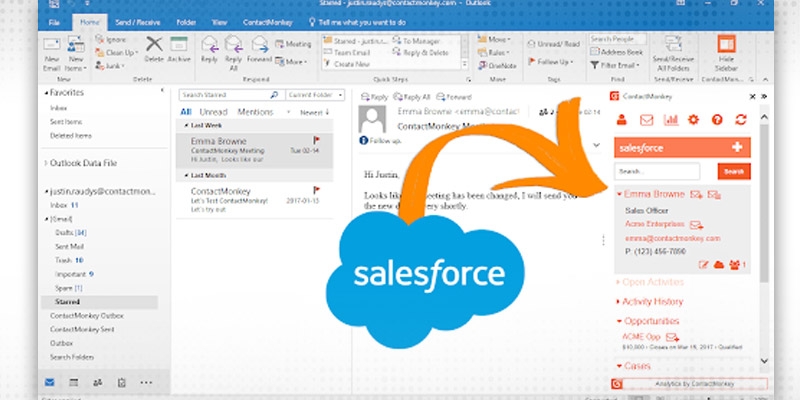Click the Reply All ribbon icon
This screenshot has height=400, width=800.
(x=234, y=44)
